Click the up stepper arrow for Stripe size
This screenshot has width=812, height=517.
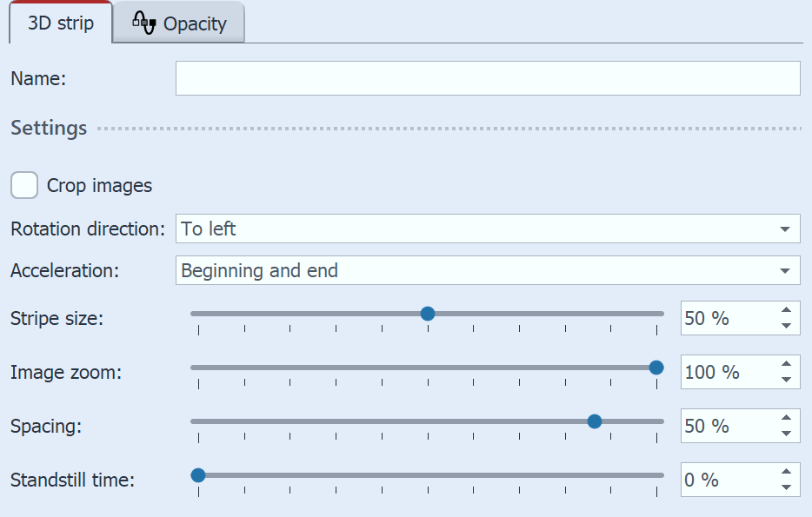click(x=786, y=312)
